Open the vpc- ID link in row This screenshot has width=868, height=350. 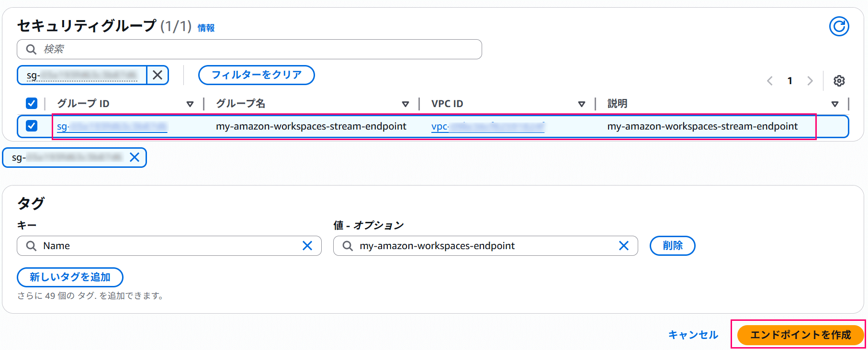click(x=488, y=127)
